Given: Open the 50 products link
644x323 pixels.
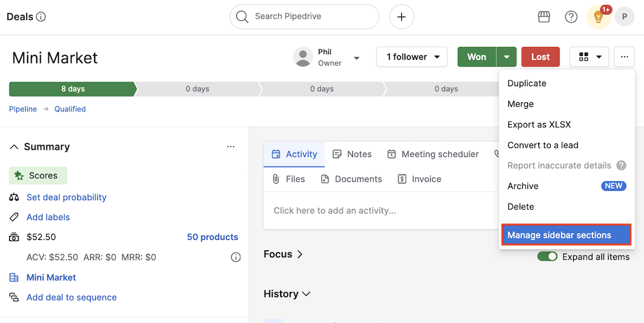Looking at the screenshot, I should point(213,237).
